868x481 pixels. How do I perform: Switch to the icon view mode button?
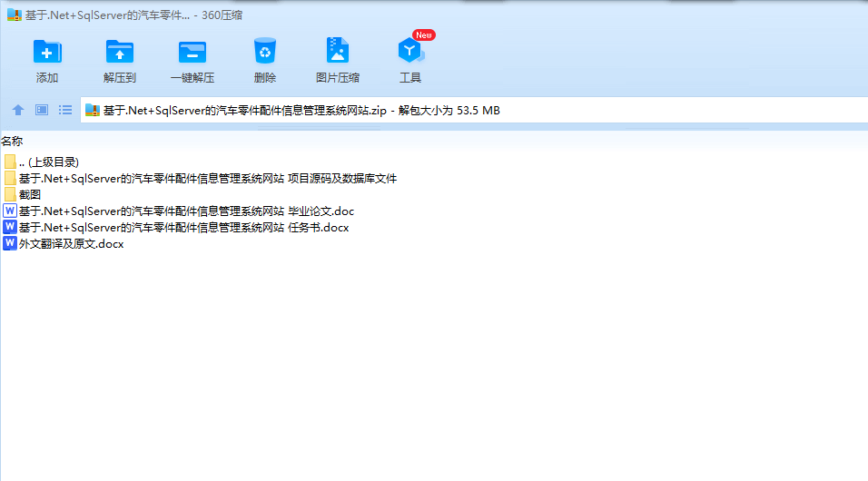point(42,110)
